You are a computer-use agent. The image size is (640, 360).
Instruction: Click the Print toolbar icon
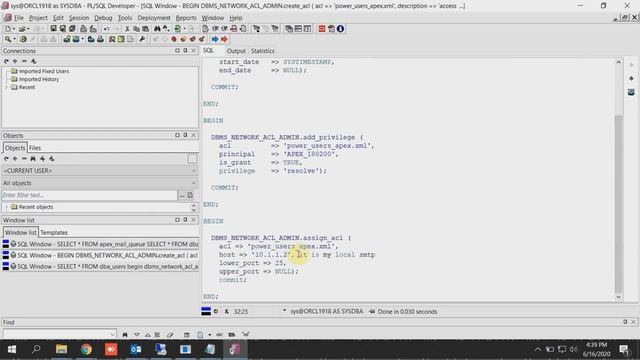(83, 29)
